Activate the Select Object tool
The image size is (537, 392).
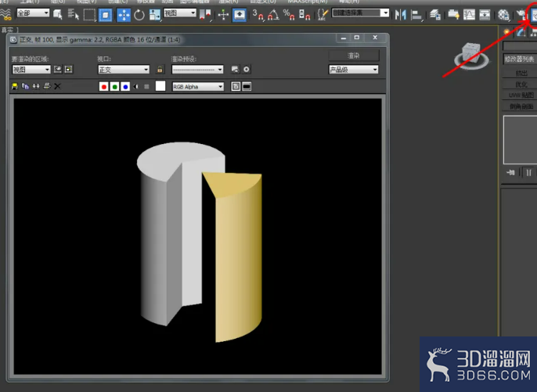coord(58,15)
